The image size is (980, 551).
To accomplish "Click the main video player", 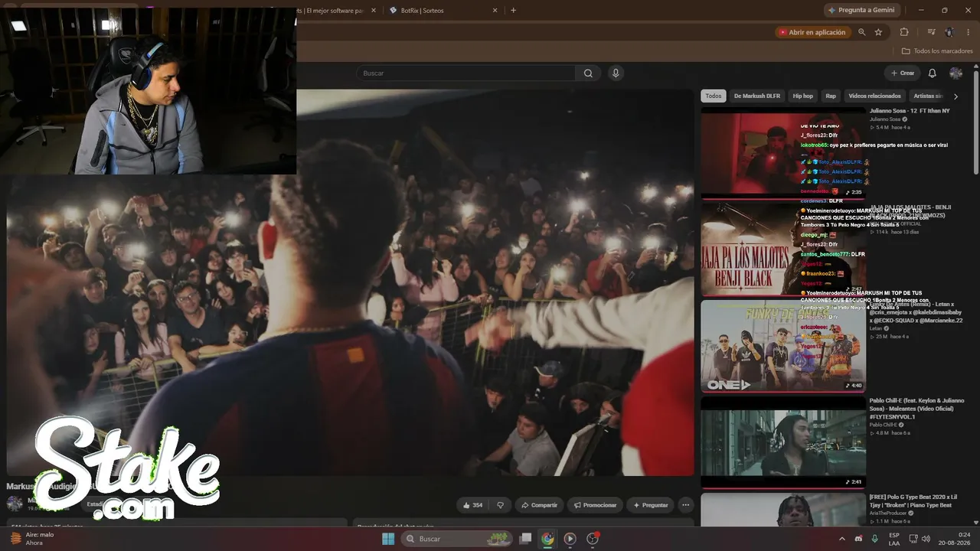I will (x=351, y=283).
